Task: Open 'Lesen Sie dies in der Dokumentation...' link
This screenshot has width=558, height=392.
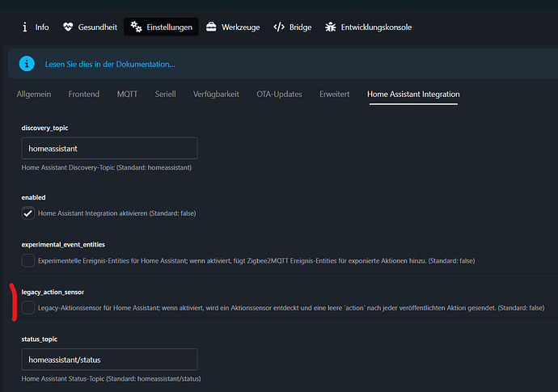Action: coord(110,65)
